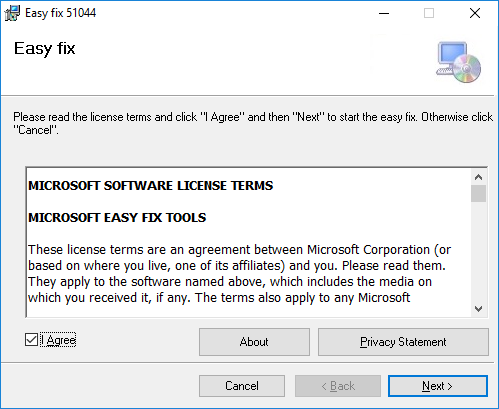The width and height of the screenshot is (499, 409).
Task: Click the empty scrollbar track below thumb
Action: tap(479, 252)
